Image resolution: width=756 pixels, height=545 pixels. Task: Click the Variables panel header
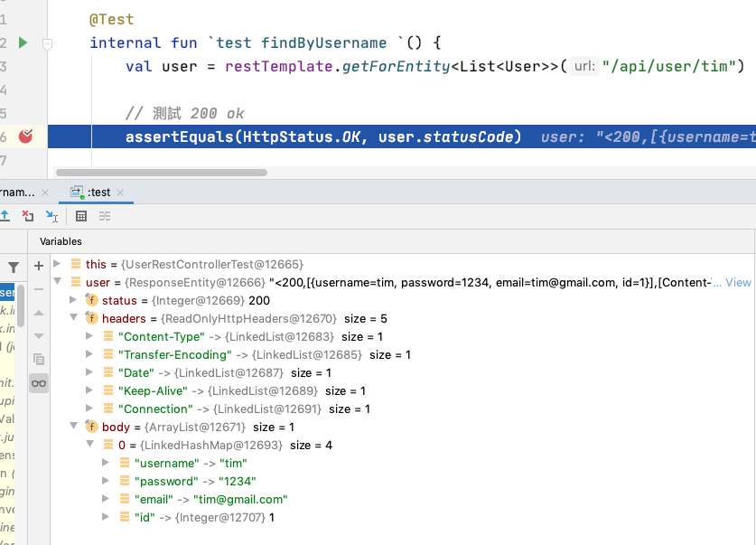61,241
